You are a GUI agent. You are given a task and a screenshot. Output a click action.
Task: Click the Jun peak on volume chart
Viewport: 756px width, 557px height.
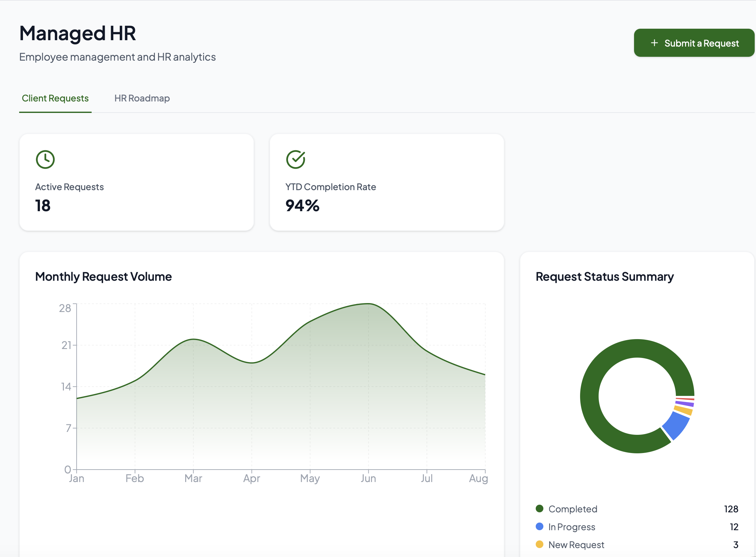click(368, 304)
